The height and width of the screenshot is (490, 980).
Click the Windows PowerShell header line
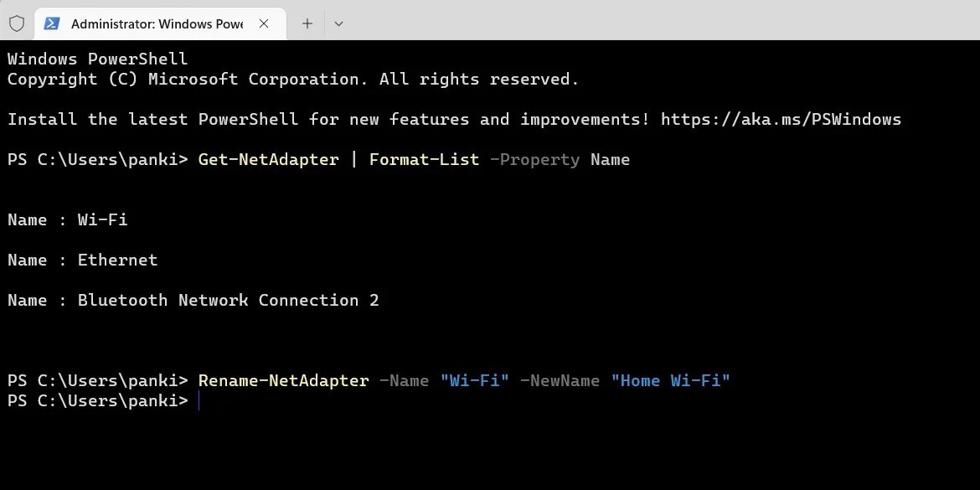tap(97, 59)
